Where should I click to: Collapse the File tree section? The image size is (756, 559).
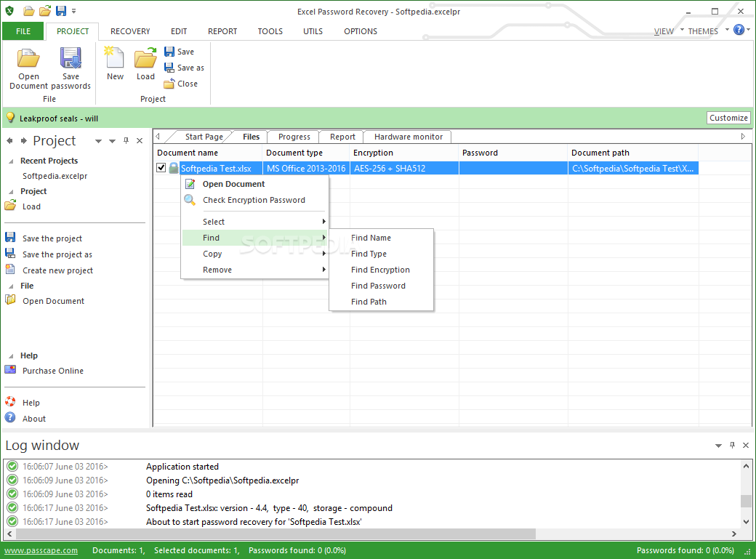(x=11, y=286)
